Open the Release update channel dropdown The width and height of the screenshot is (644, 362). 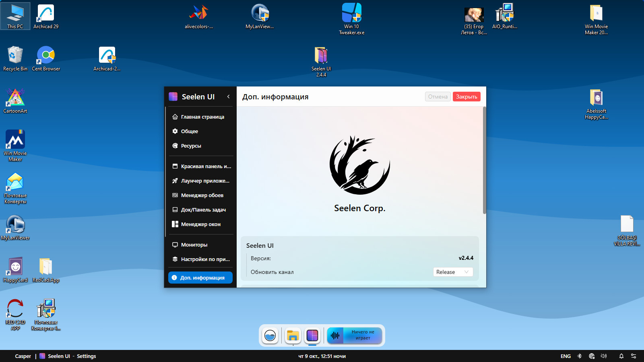453,272
